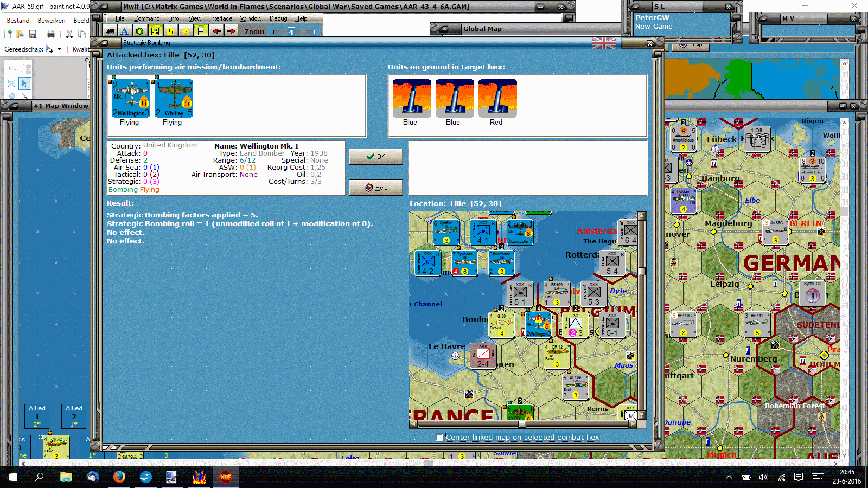Click the Bf 110G unit on right map

tap(683, 325)
